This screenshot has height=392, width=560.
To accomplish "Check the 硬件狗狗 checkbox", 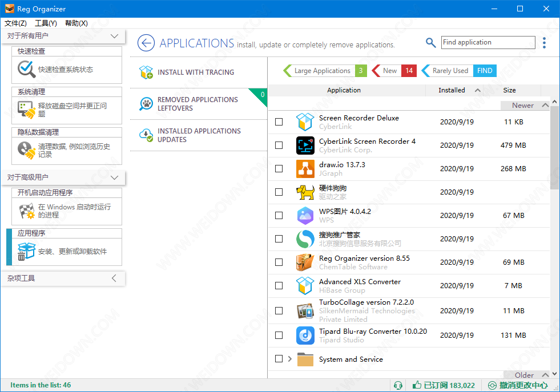I will 279,192.
